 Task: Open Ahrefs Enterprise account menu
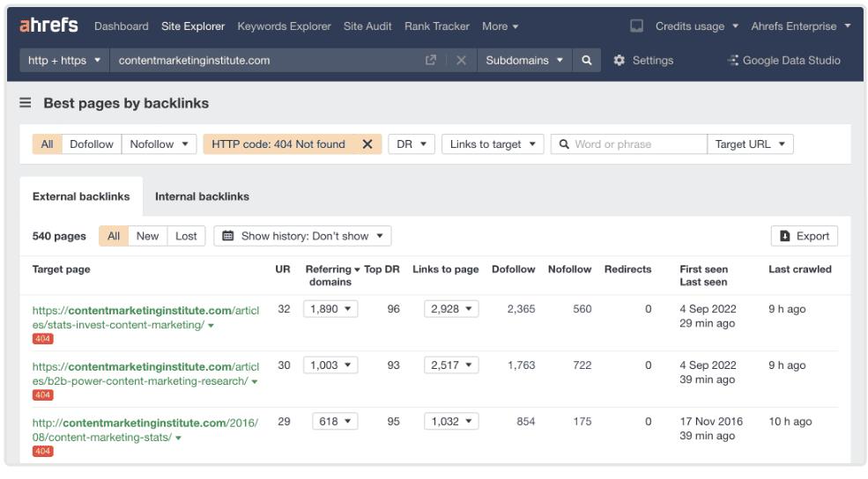[x=800, y=26]
